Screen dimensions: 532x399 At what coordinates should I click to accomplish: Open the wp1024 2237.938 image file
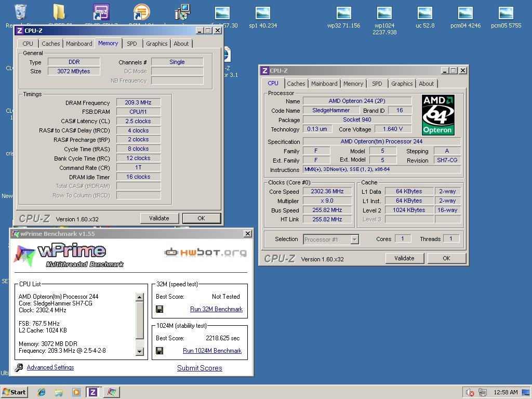(x=384, y=13)
